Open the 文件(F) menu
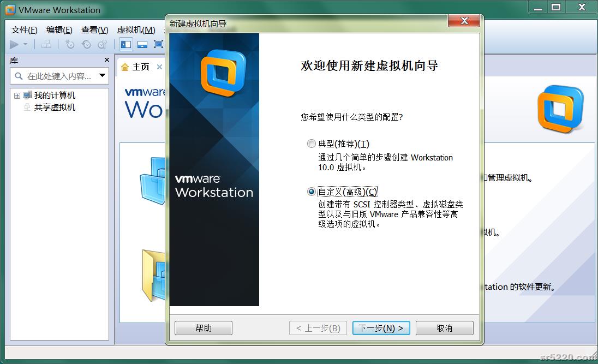Screen dimensions: 598x364 click(25, 30)
